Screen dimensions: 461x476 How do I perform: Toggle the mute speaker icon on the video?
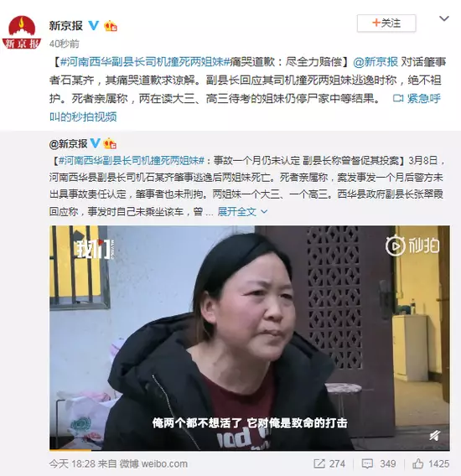[x=435, y=436]
